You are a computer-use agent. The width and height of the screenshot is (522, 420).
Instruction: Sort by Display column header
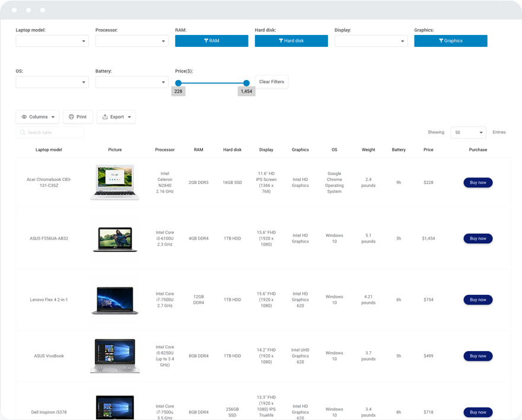click(x=266, y=149)
